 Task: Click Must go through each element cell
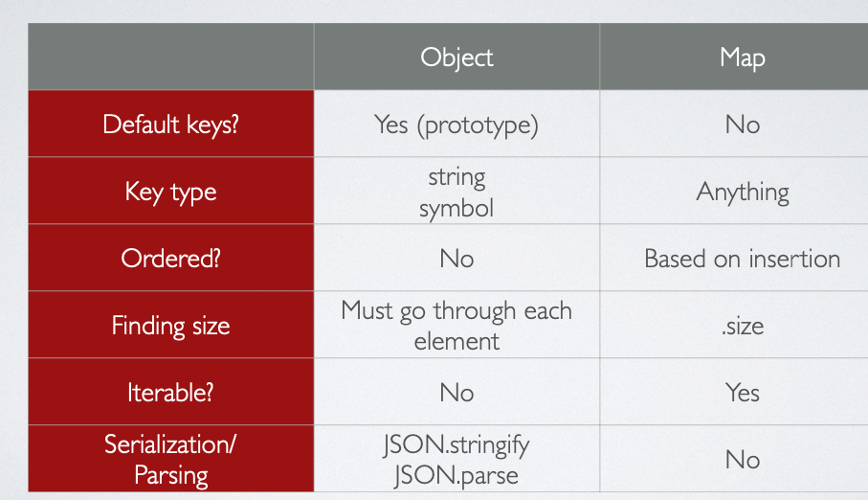[x=456, y=325]
